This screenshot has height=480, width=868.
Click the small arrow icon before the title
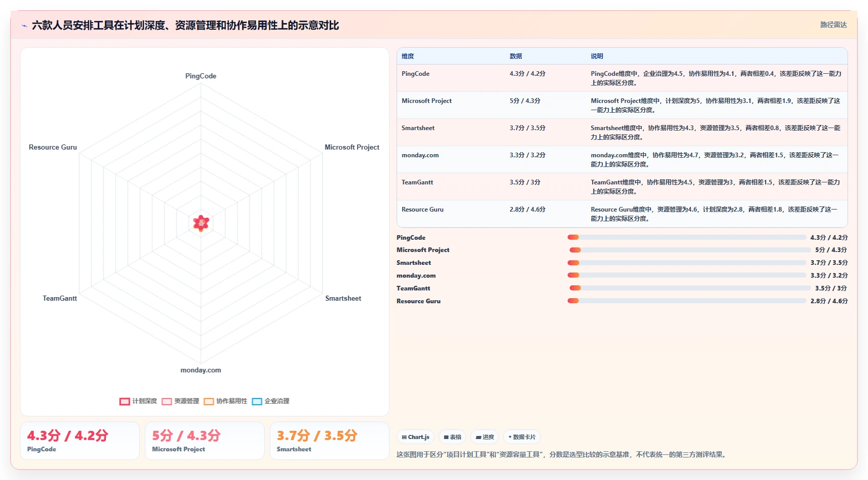coord(24,26)
